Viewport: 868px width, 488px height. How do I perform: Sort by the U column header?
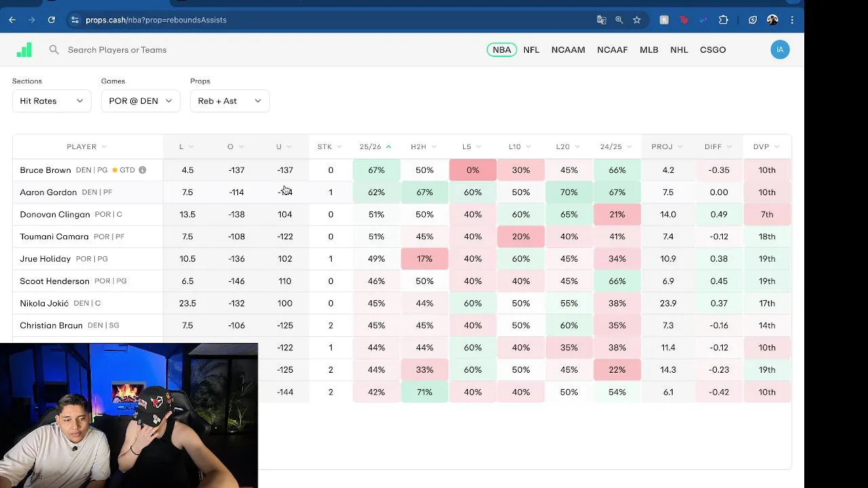[x=283, y=147]
